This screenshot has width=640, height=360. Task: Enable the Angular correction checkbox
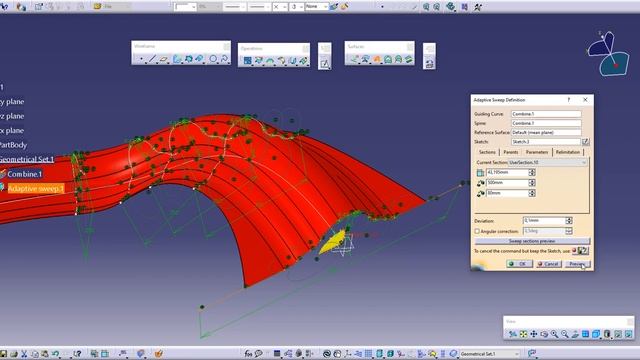(x=477, y=231)
